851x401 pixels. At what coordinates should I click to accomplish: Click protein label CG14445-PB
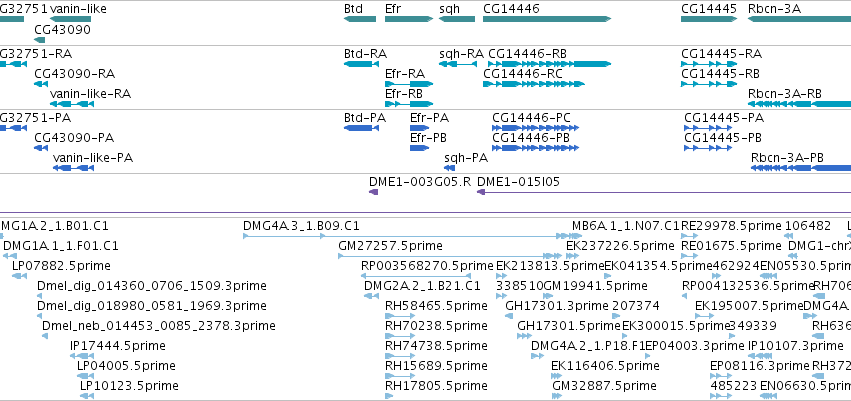point(723,137)
